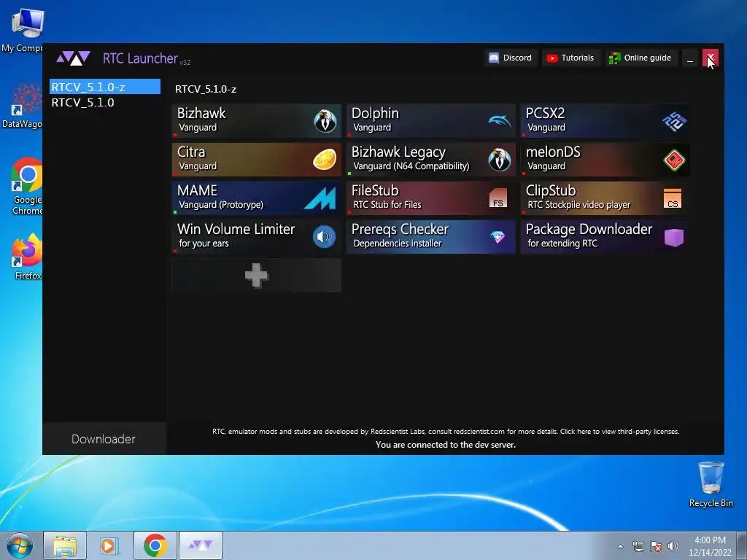Click the Volume Limiter speaker icon
Image resolution: width=747 pixels, height=560 pixels.
(x=325, y=237)
